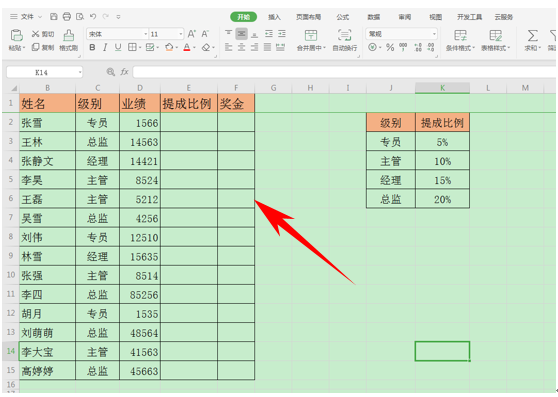Expand the Merge Center dropdown arrow

[x=325, y=48]
